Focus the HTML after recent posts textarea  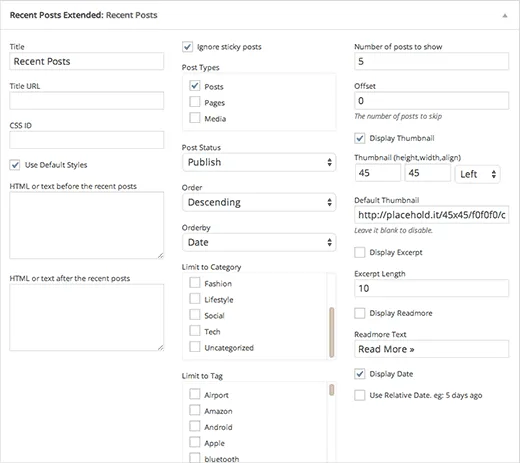(87, 317)
